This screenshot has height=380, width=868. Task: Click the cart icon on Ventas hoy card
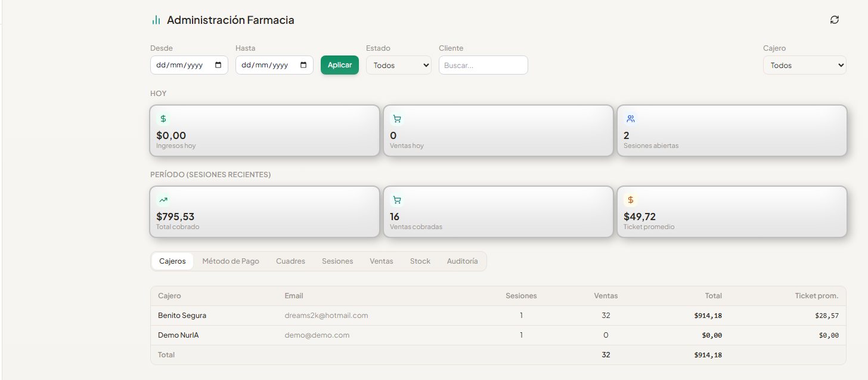click(x=397, y=119)
